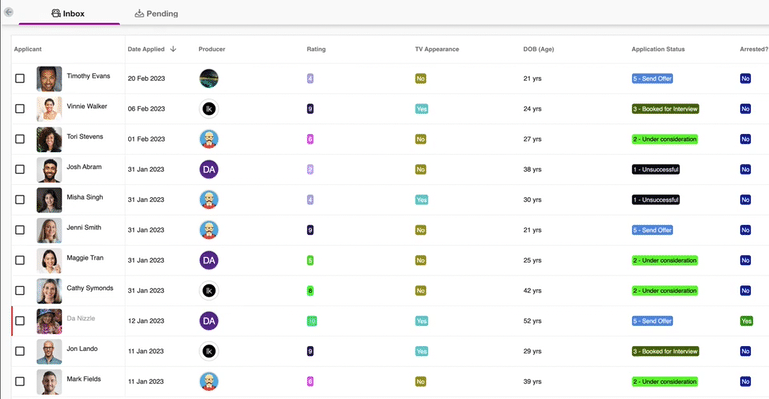The height and width of the screenshot is (399, 769).
Task: Click Vinnie Walker's lk producer avatar
Action: 209,109
